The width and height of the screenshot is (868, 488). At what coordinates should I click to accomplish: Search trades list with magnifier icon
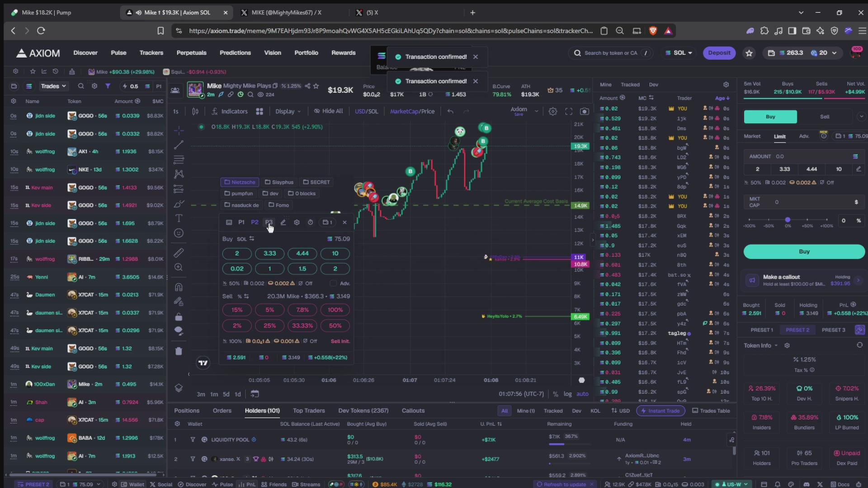[x=81, y=86]
